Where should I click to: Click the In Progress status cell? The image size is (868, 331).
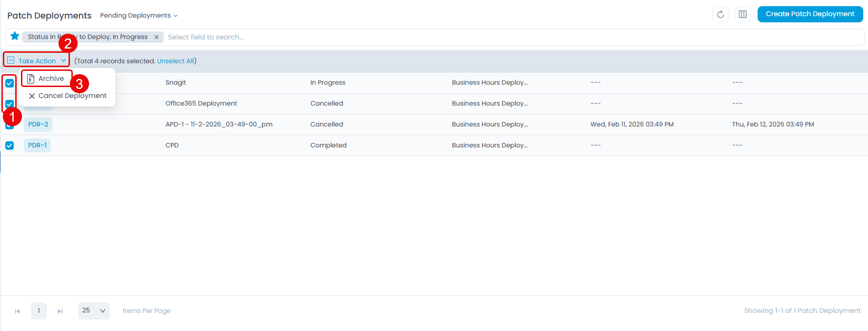tap(328, 82)
